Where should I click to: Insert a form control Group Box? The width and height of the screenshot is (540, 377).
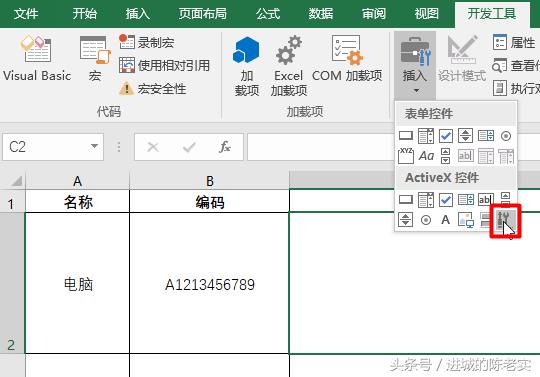(406, 156)
